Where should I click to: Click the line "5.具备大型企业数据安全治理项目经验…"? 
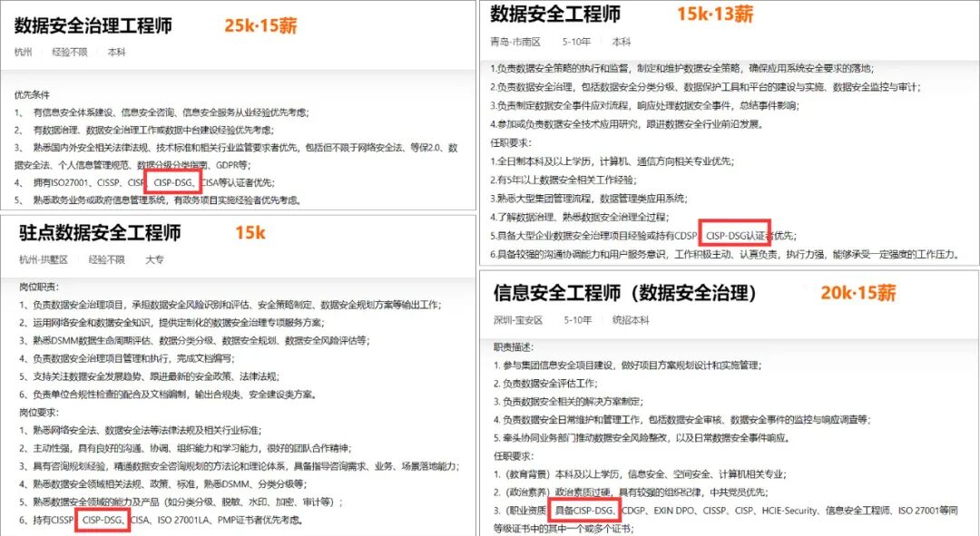[x=643, y=236]
